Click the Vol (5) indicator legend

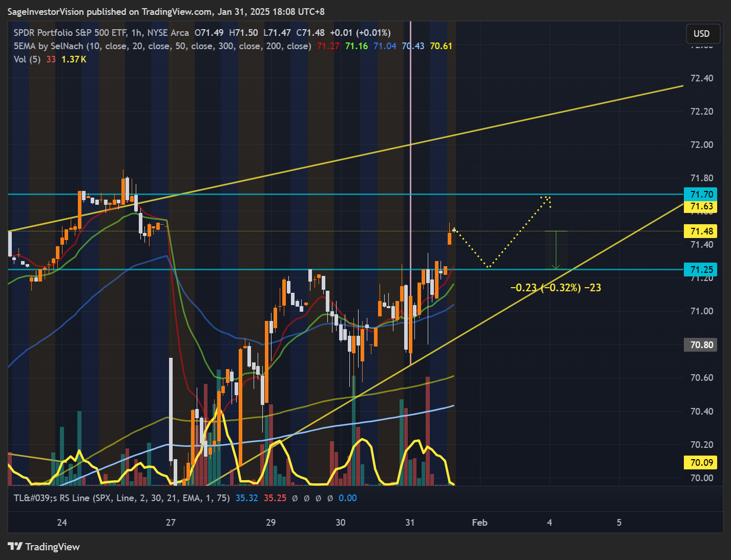(27, 59)
